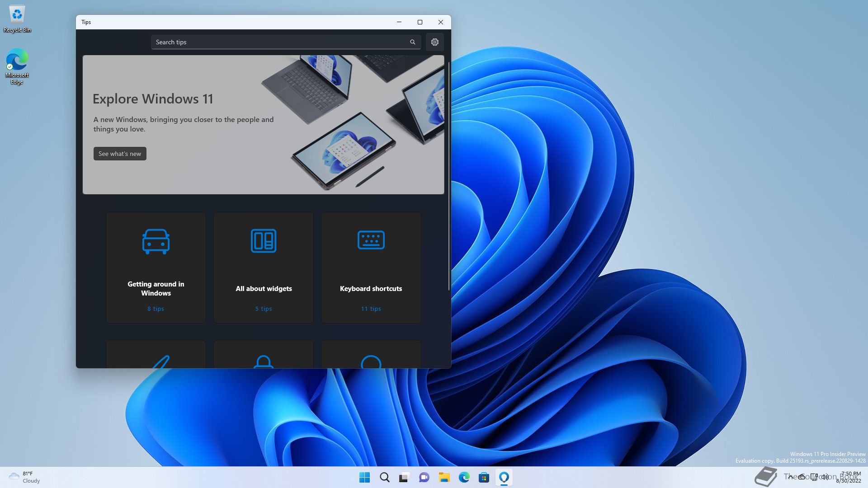Click Explore Windows 11 banner image
Screen dimensions: 868x488
pos(263,125)
